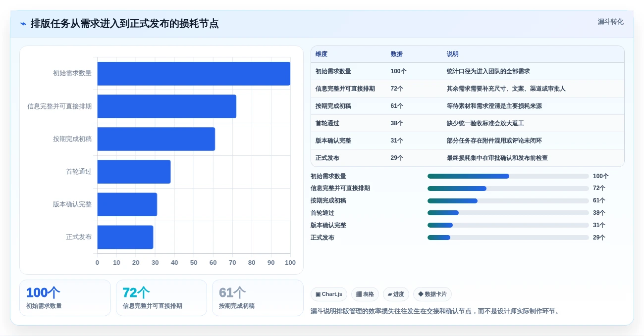This screenshot has width=644, height=336.
Task: Click the 31个 value in the table
Action: pos(397,141)
